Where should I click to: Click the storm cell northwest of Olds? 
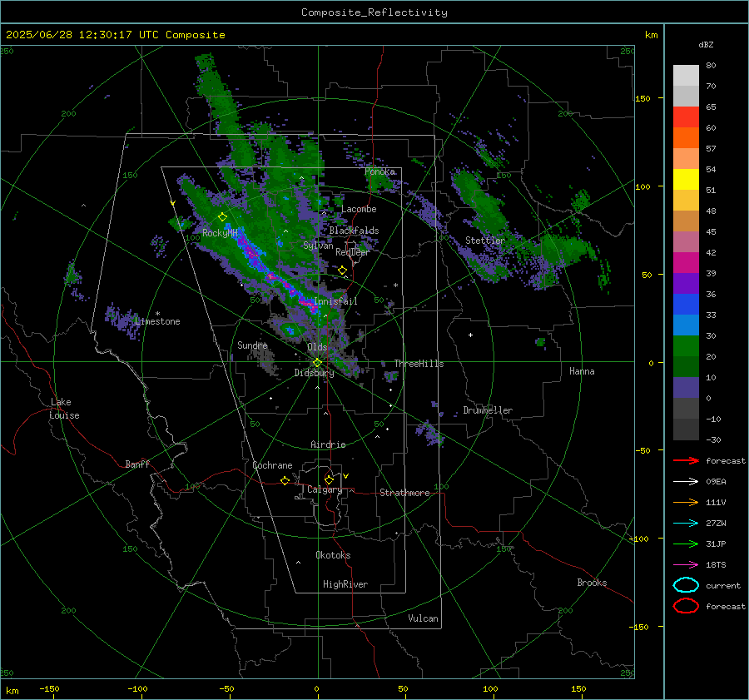coord(289,330)
